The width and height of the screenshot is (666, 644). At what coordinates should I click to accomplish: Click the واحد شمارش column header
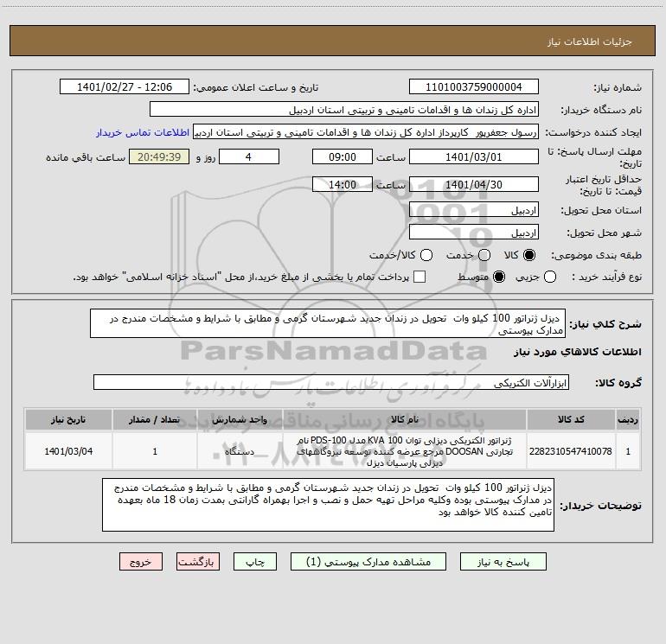240,420
